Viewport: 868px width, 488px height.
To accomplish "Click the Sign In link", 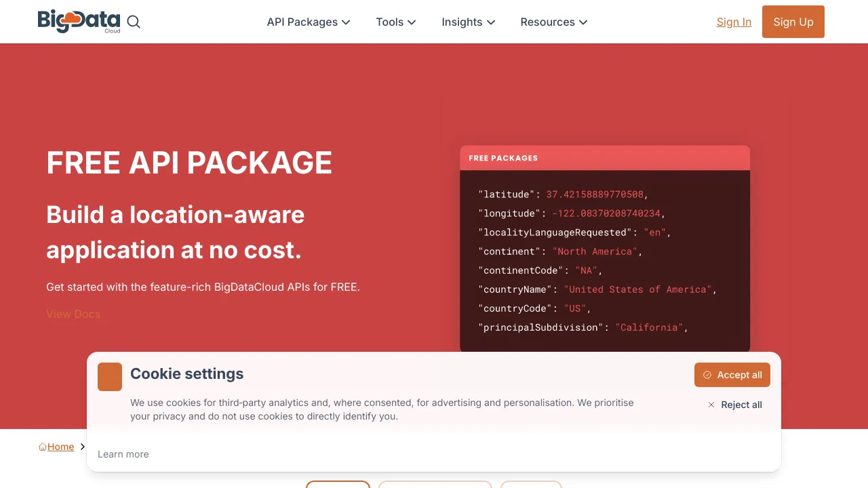I will tap(734, 22).
